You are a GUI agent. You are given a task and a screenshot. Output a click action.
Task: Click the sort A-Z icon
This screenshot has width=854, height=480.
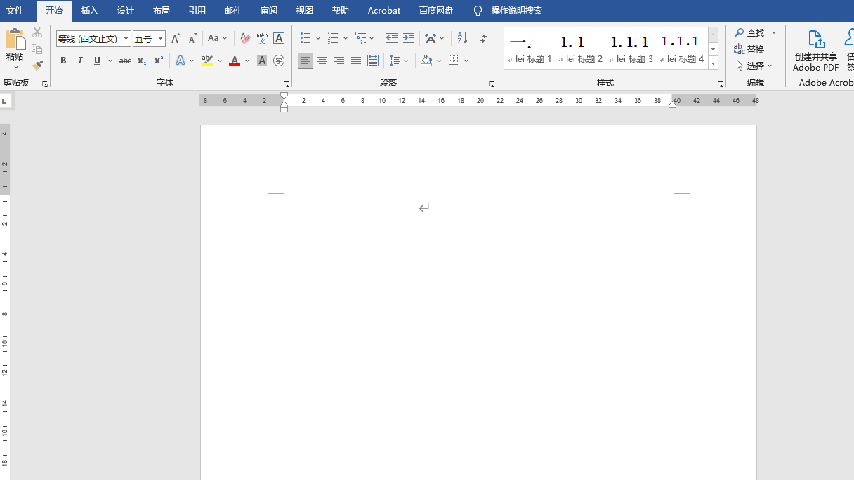(462, 39)
